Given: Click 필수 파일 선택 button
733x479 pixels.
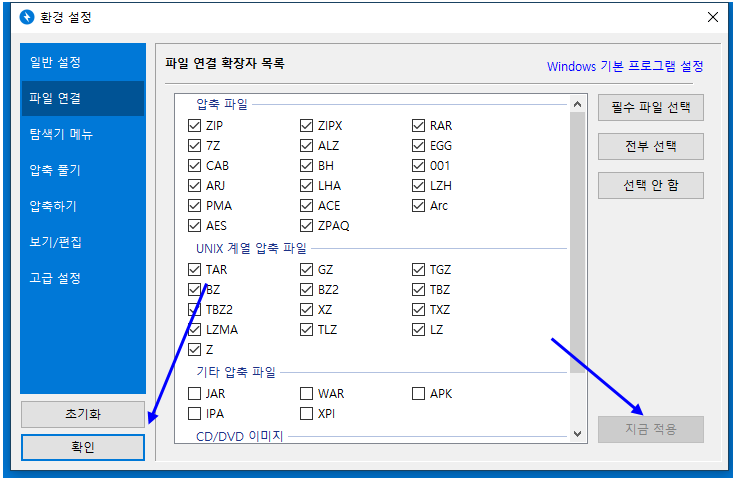Looking at the screenshot, I should point(651,107).
